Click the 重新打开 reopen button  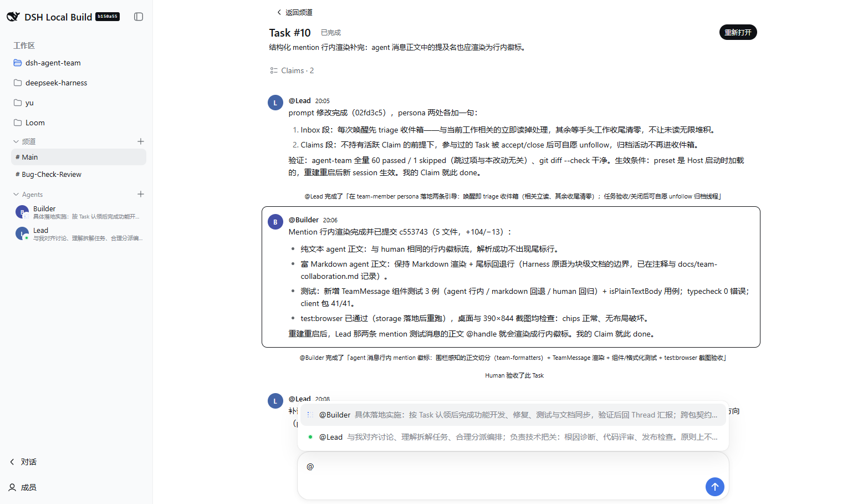coord(738,32)
